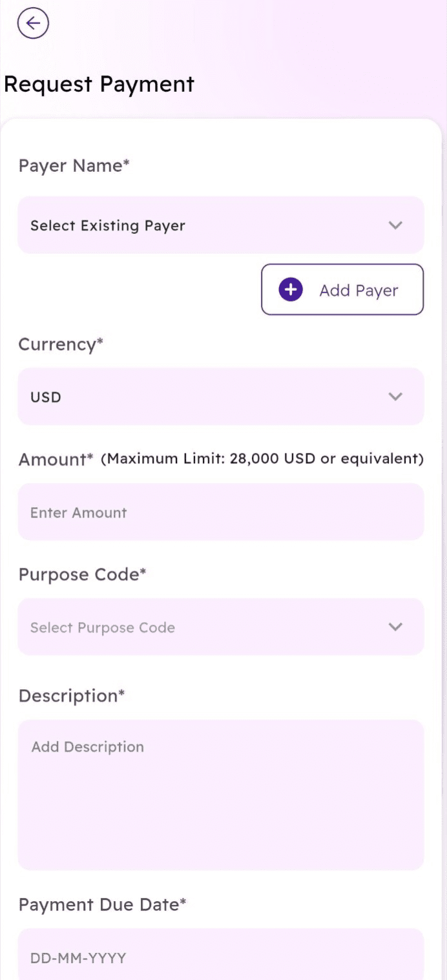The width and height of the screenshot is (447, 980).
Task: Click the Payer Name field label
Action: (74, 166)
